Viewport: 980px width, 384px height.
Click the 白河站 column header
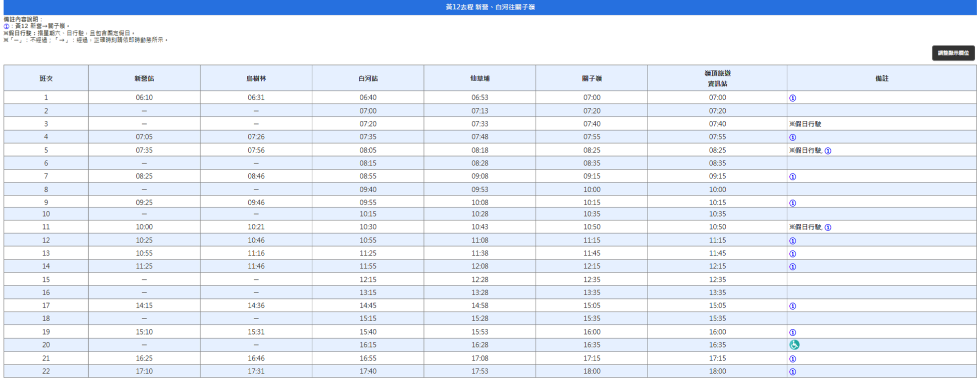tap(368, 78)
